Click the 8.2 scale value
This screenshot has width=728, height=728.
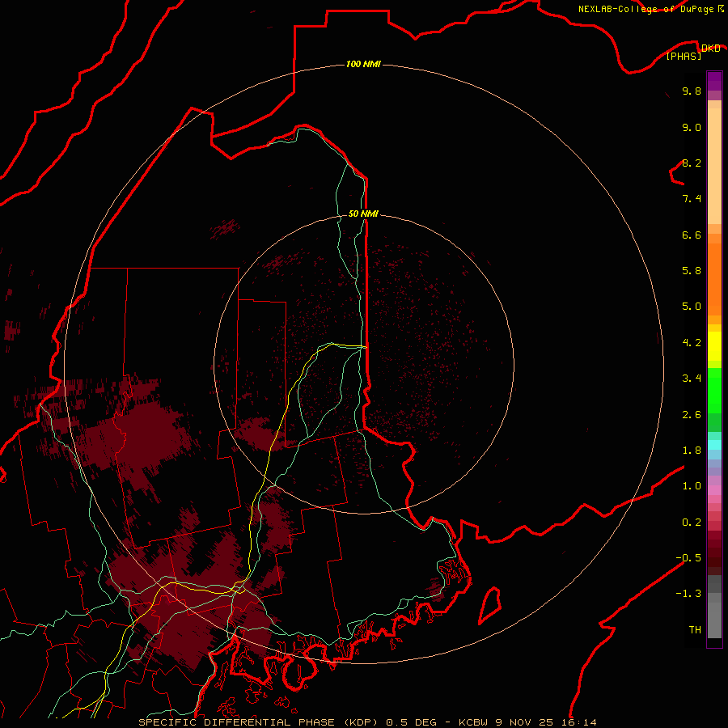tap(692, 163)
